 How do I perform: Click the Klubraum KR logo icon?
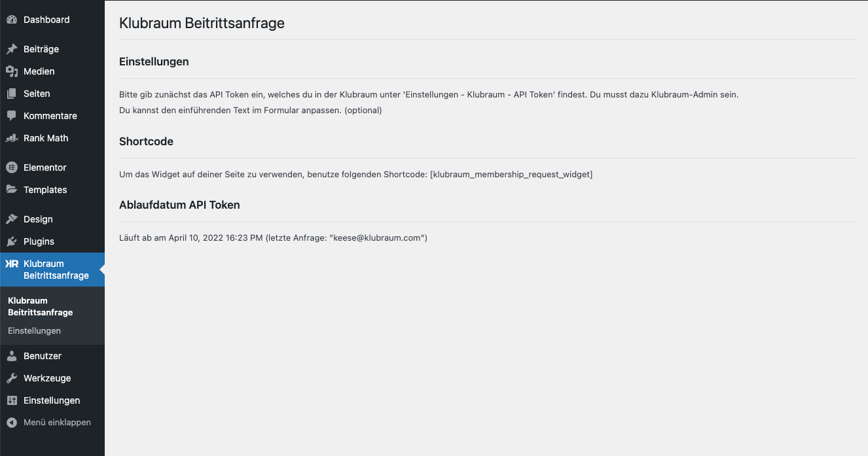coord(12,264)
